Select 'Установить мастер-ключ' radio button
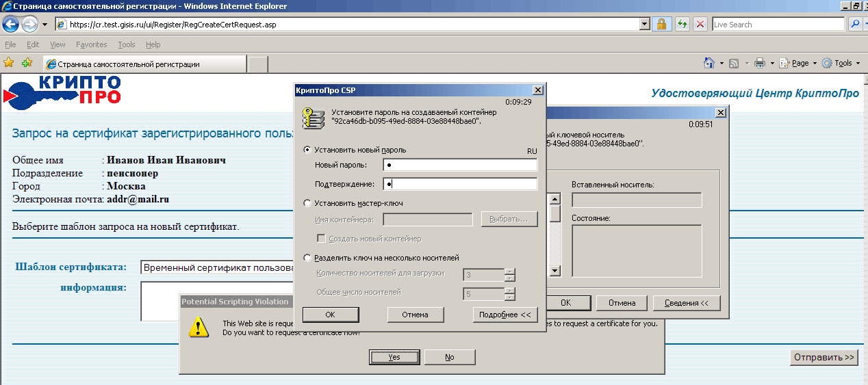 click(x=307, y=203)
